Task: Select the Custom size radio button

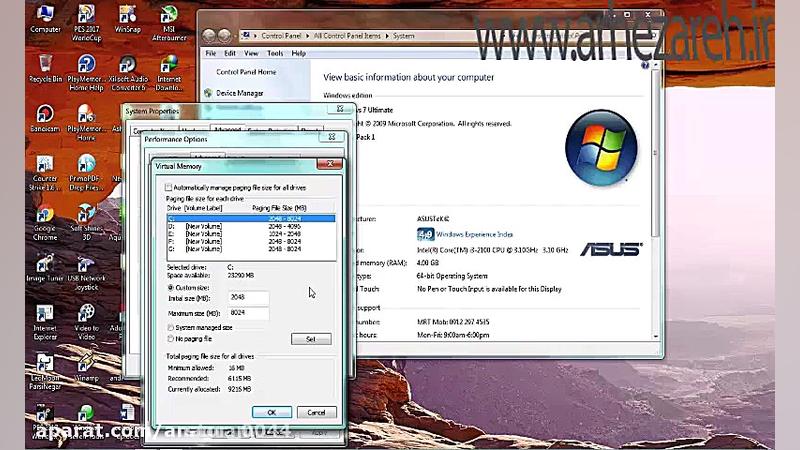Action: click(170, 288)
